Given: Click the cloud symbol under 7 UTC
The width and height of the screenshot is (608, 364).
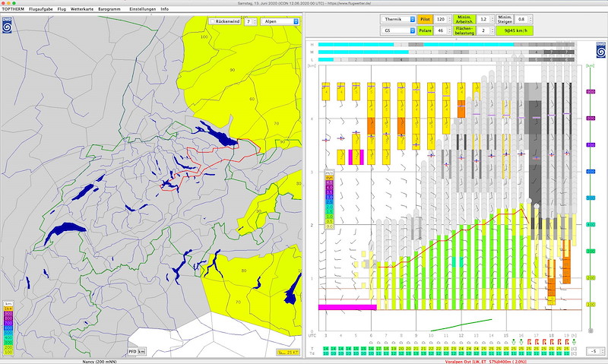Looking at the screenshot, I should 386,342.
